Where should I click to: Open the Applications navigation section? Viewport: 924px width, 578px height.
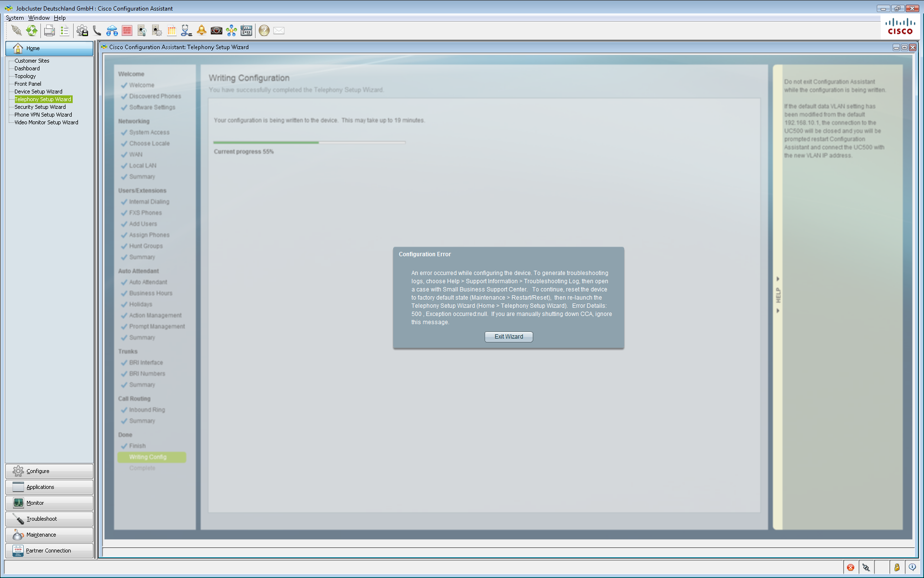point(49,487)
